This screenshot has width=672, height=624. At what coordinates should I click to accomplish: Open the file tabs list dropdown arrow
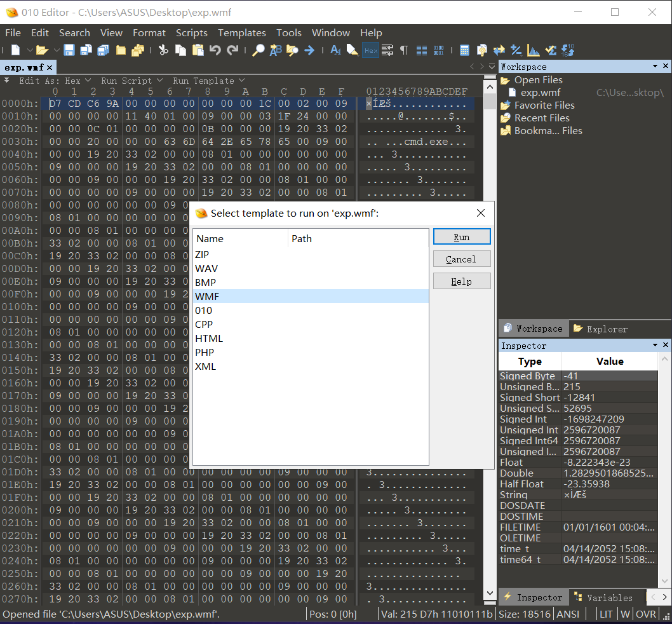click(492, 67)
